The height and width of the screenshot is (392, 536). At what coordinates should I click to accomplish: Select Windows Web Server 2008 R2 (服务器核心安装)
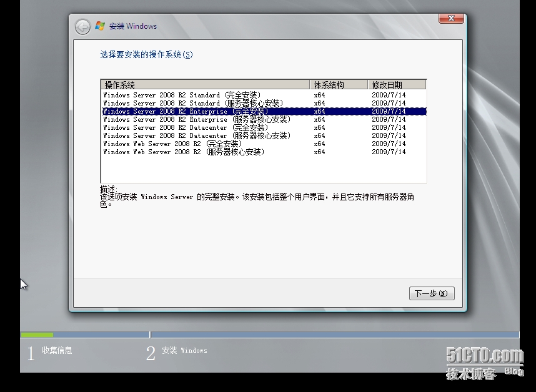264,152
